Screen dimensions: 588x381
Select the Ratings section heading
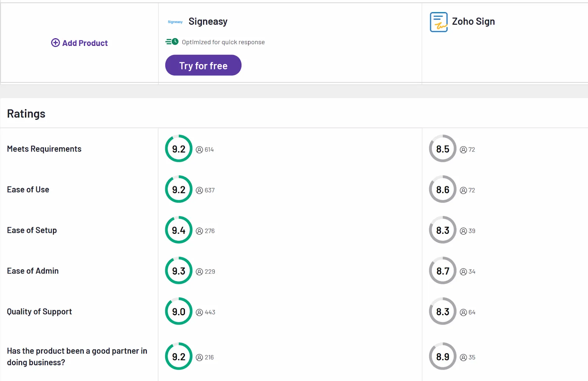[x=26, y=114]
